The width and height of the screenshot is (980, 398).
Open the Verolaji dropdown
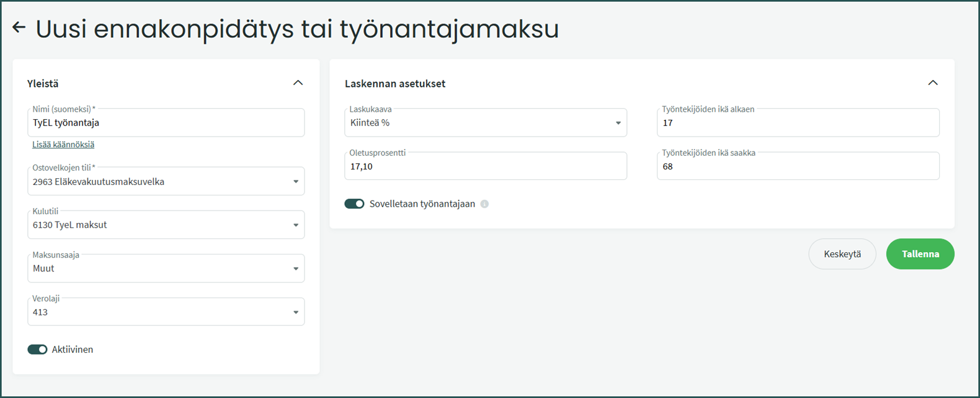166,312
